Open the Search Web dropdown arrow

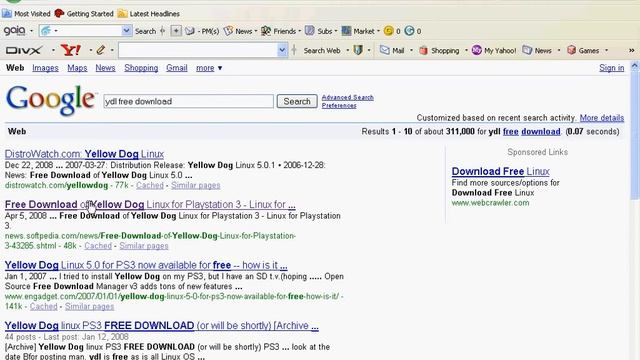[x=347, y=51]
